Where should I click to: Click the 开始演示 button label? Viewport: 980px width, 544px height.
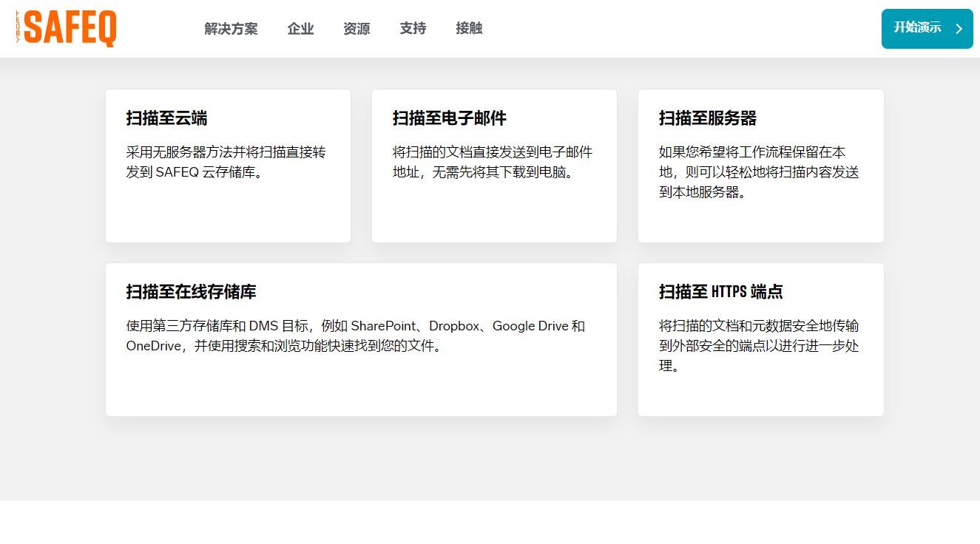[917, 27]
